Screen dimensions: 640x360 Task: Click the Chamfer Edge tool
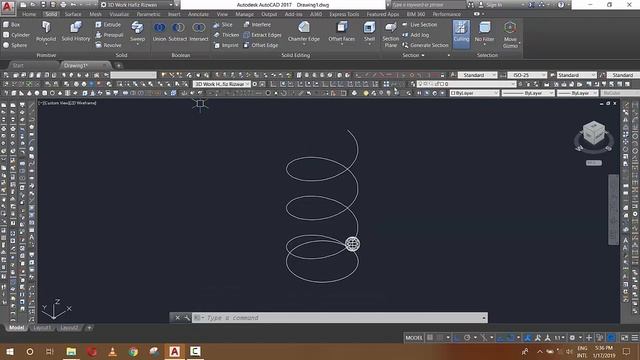(x=304, y=32)
